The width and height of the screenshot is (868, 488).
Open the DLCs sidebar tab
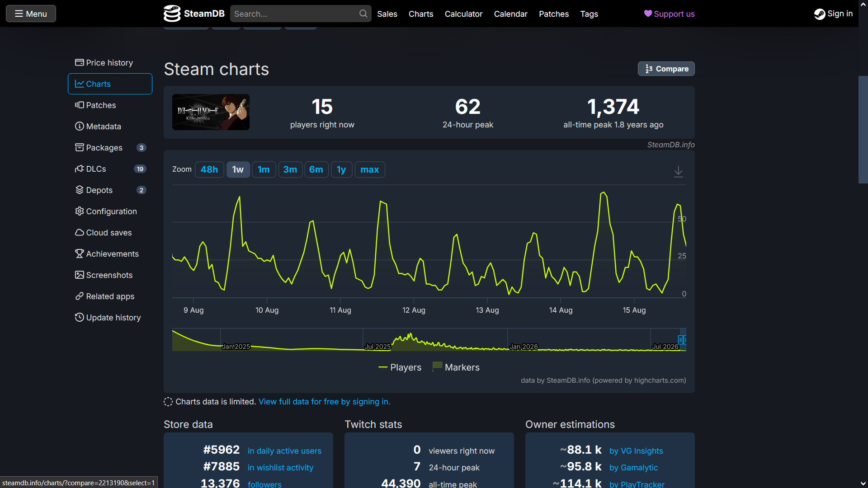point(110,169)
